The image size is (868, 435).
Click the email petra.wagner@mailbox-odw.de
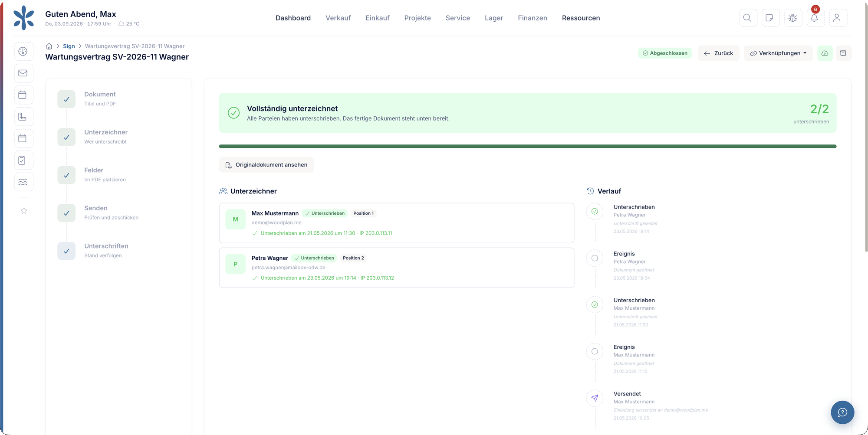pos(288,268)
